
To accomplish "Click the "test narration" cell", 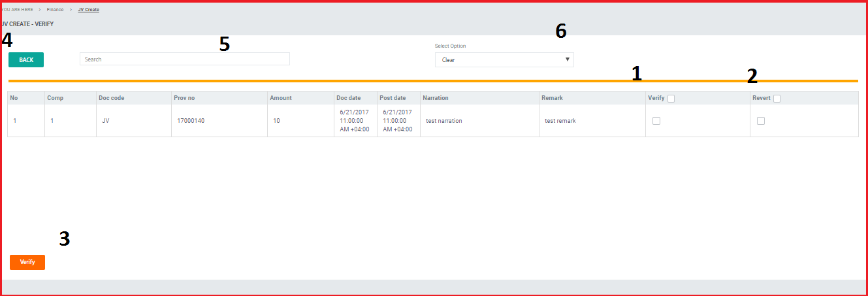I will click(444, 121).
